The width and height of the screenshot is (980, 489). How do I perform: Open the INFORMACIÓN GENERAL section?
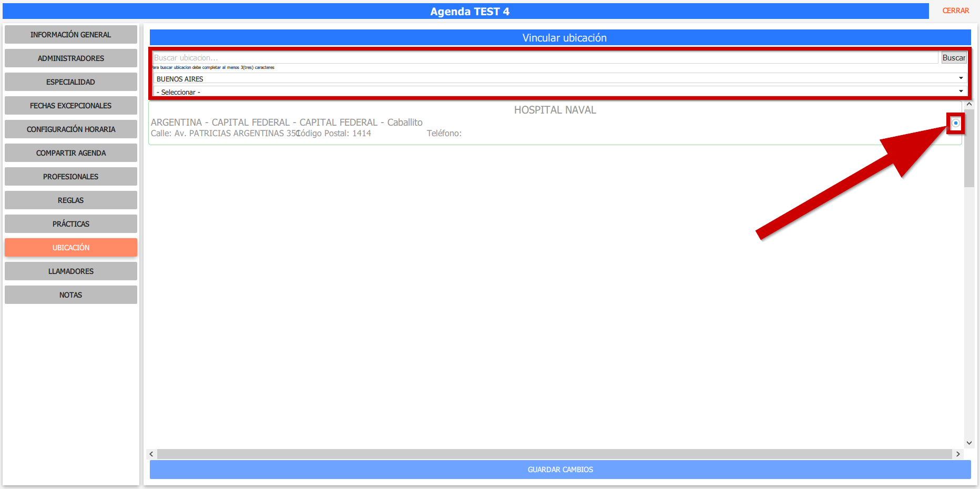point(71,35)
